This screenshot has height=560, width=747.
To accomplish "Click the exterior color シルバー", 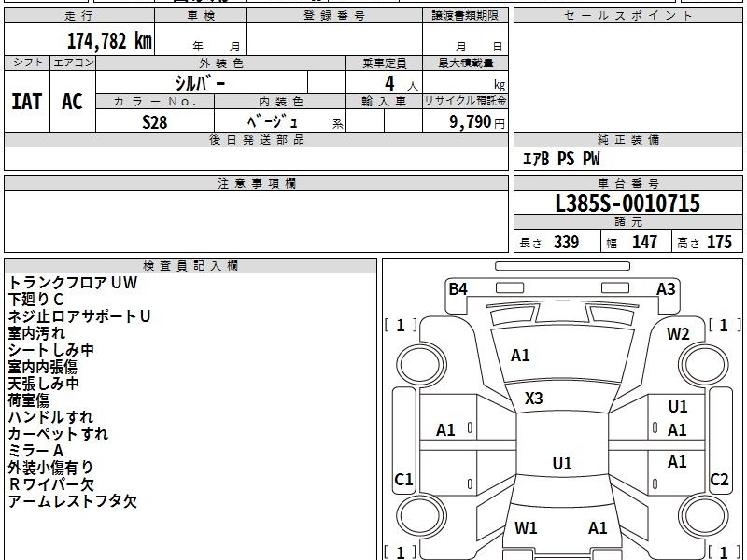I will coord(200,83).
